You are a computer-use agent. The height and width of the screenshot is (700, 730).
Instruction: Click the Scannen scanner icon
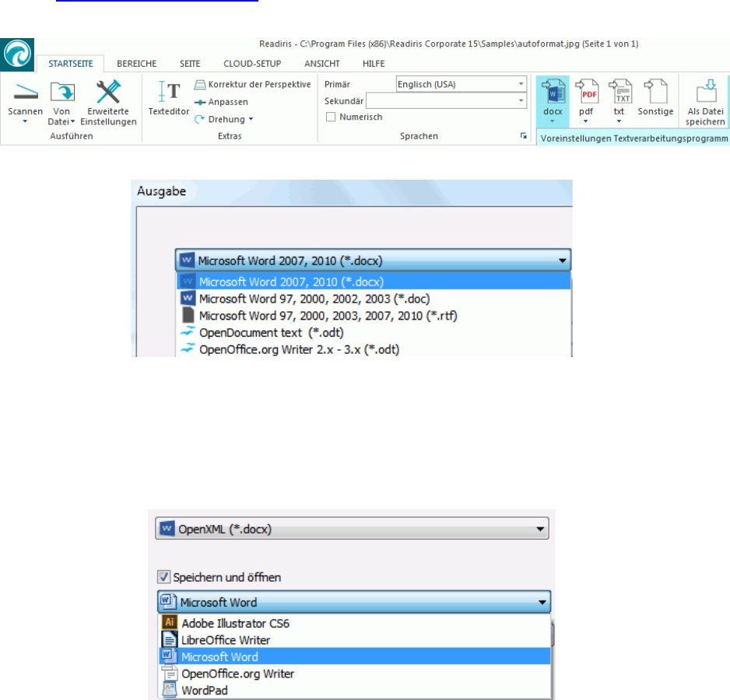click(x=25, y=91)
